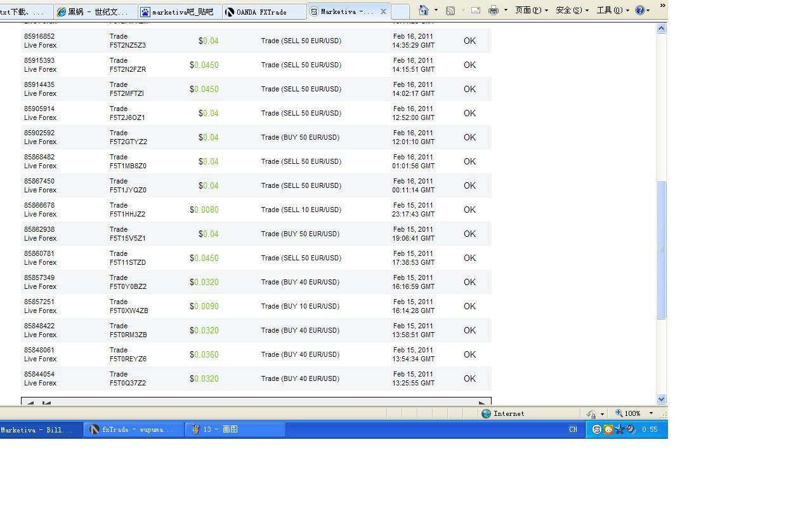Click the vertical scrollbar thumb
Image resolution: width=812 pixels, height=508 pixels.
click(x=662, y=250)
